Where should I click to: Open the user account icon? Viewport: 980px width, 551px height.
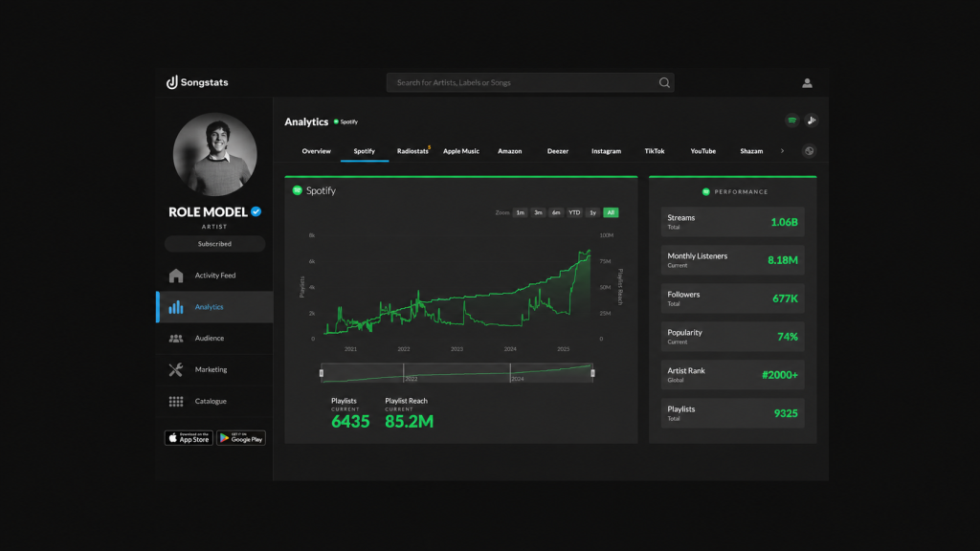pyautogui.click(x=807, y=83)
